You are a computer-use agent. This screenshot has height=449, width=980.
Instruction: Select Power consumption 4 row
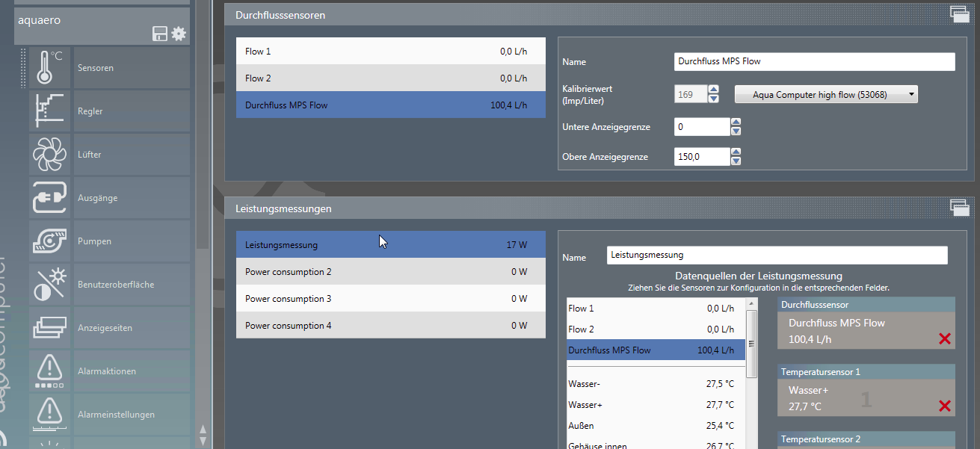coord(391,325)
